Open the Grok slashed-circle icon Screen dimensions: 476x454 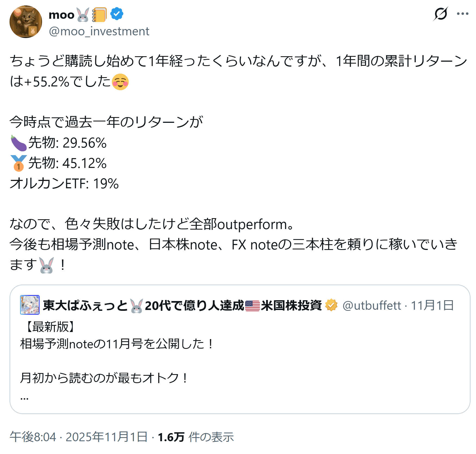click(440, 14)
